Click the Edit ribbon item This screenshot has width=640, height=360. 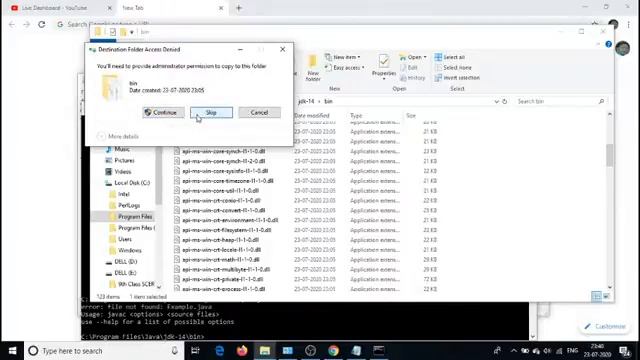point(408,68)
